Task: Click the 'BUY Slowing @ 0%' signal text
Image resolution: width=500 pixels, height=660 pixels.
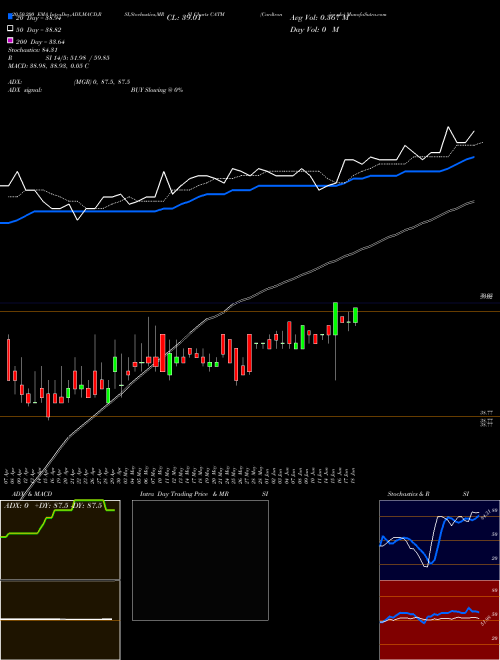Action: pyautogui.click(x=157, y=90)
